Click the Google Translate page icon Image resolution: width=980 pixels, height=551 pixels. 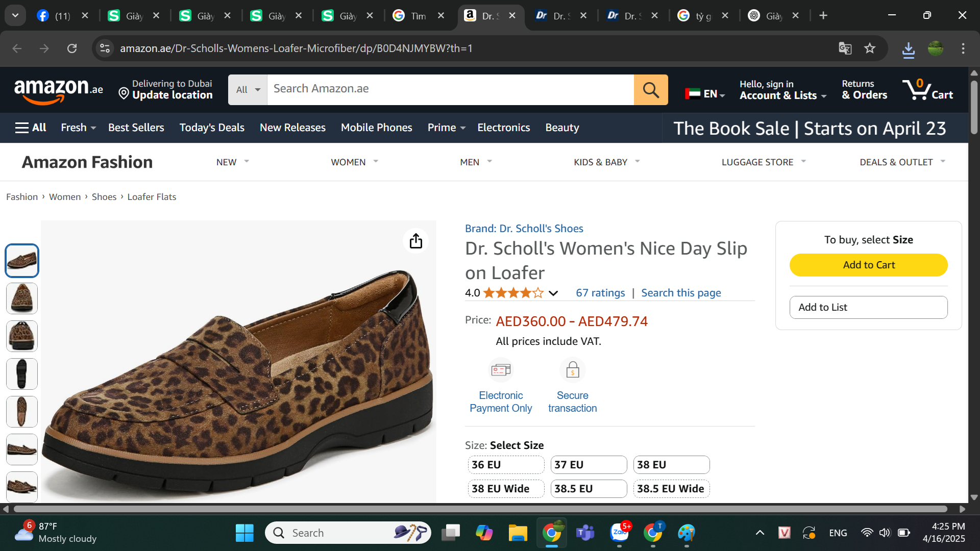(x=845, y=48)
